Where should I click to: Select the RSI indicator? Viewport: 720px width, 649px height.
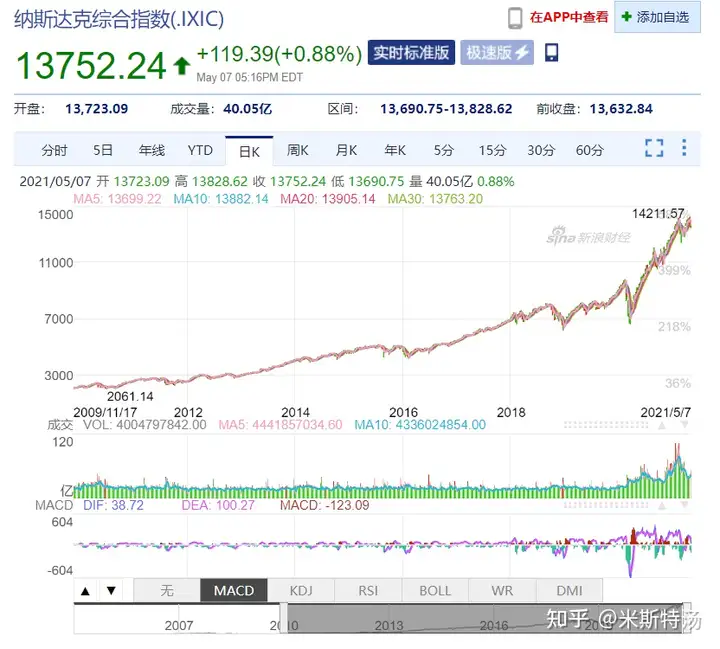(x=368, y=590)
